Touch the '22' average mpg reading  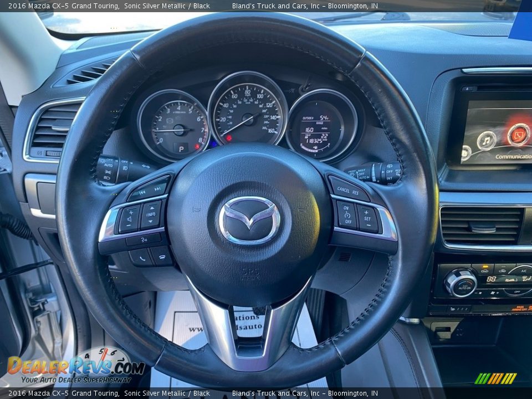[324, 136]
